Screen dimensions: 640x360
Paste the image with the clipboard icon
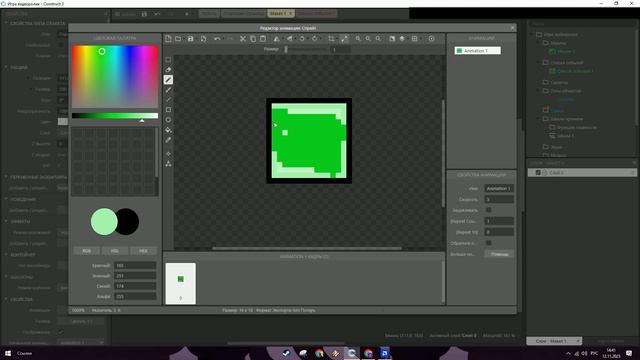263,39
